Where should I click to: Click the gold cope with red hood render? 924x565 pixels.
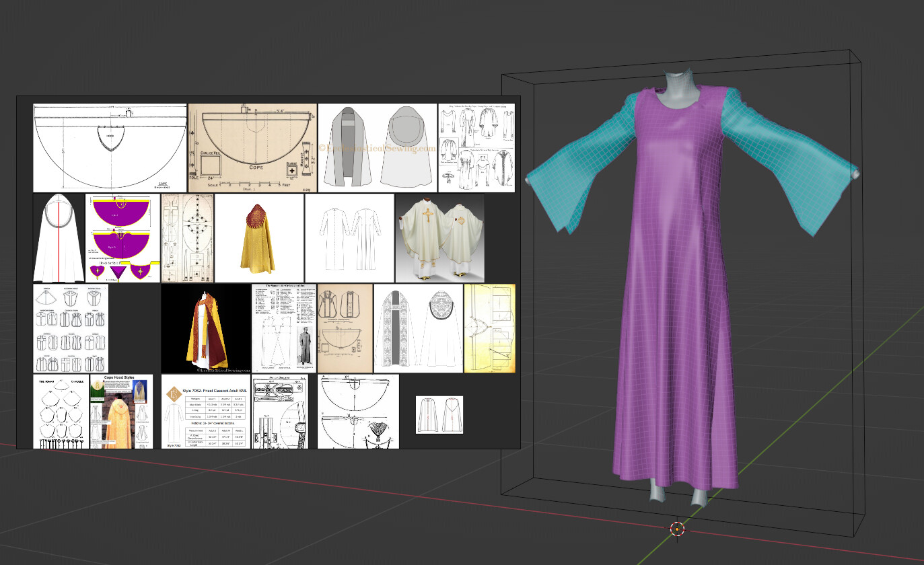(259, 238)
